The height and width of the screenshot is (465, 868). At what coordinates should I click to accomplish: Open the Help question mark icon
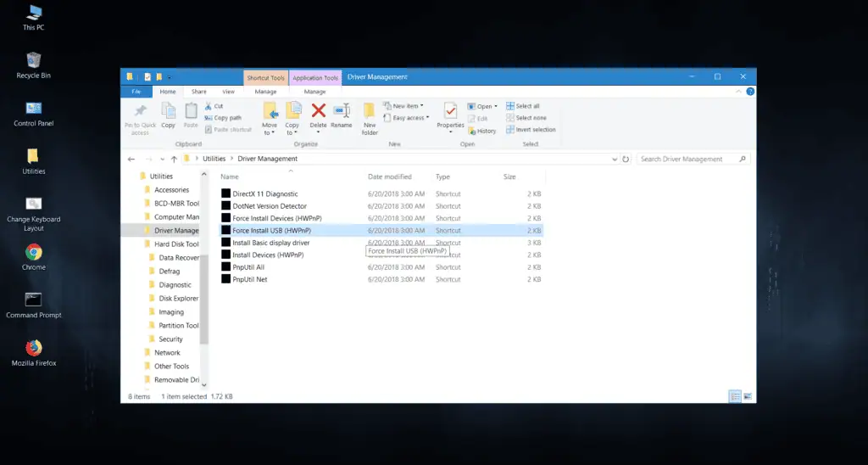750,92
